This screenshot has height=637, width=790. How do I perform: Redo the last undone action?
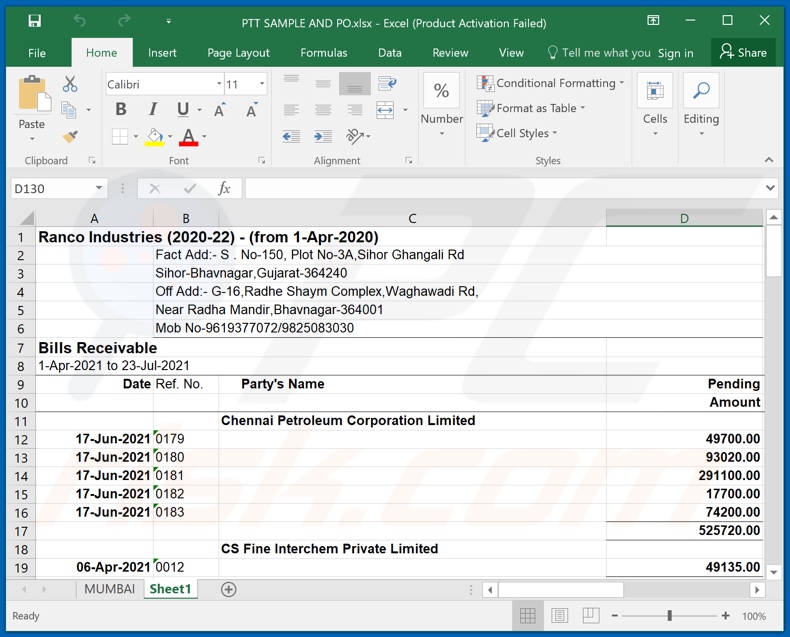click(x=124, y=21)
